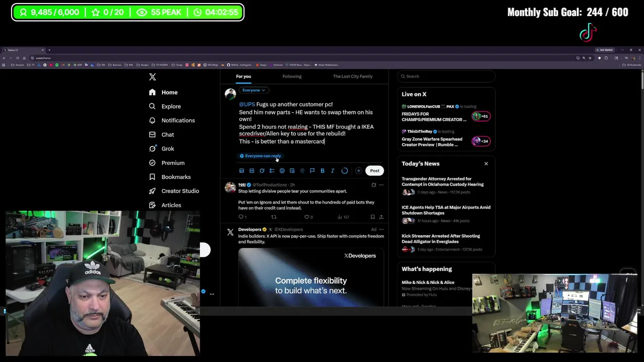Open the Amazon bookmarks folder
644x362 pixels.
click(18, 65)
